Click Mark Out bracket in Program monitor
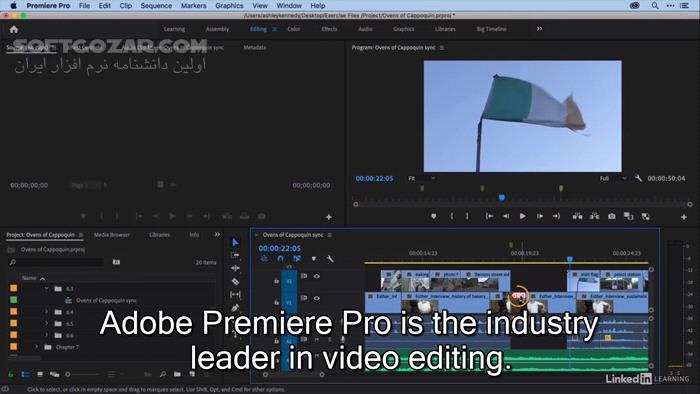The width and height of the screenshot is (700, 394). [x=467, y=216]
